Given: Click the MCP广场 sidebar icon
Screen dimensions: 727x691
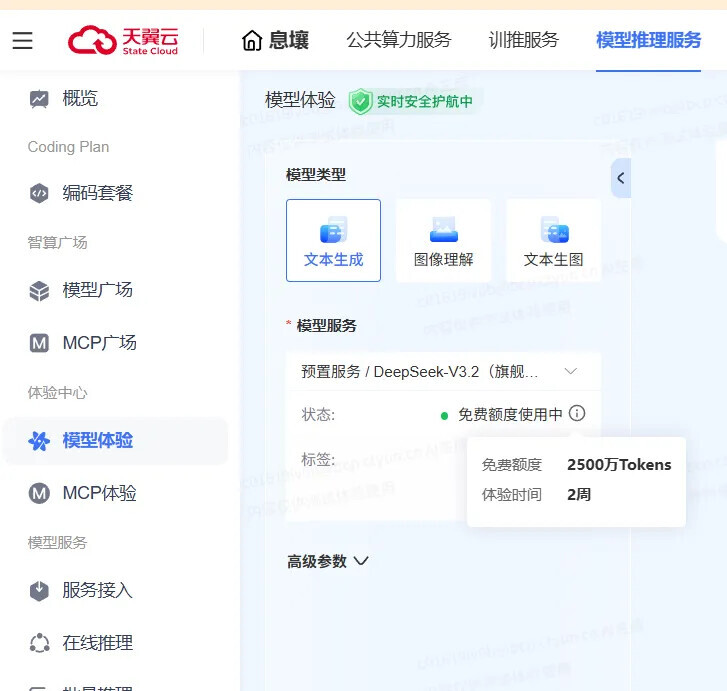Looking at the screenshot, I should pos(39,344).
